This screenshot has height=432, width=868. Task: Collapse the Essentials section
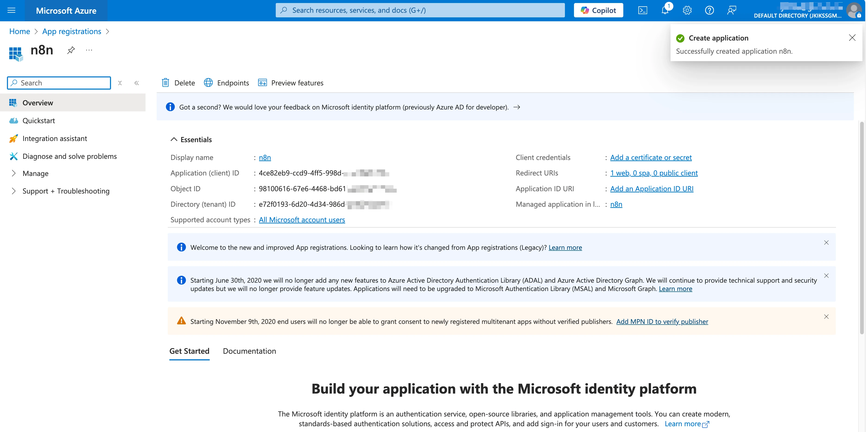click(x=191, y=139)
